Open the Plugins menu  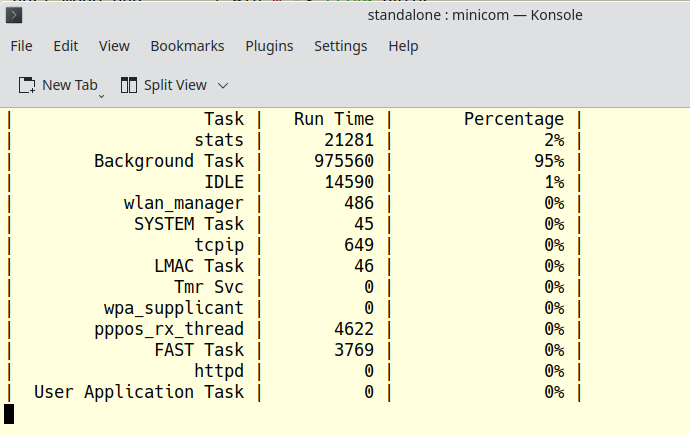[x=269, y=46]
